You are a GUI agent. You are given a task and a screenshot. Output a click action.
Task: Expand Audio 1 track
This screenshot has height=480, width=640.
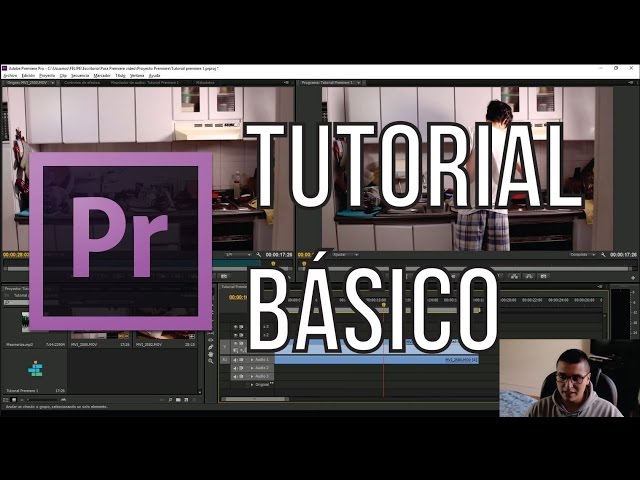[252, 360]
